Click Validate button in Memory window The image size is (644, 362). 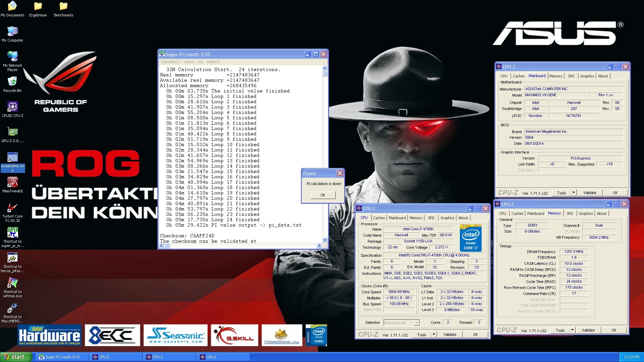[x=588, y=330]
